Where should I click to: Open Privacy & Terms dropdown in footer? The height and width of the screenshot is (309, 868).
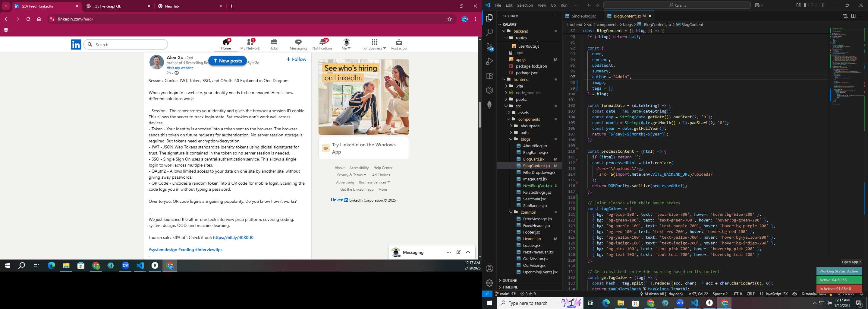351,175
